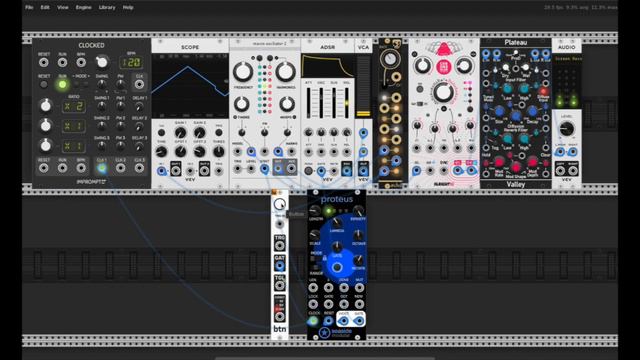Click the ADSR ENV output jack
The image size is (640, 360).
[347, 170]
